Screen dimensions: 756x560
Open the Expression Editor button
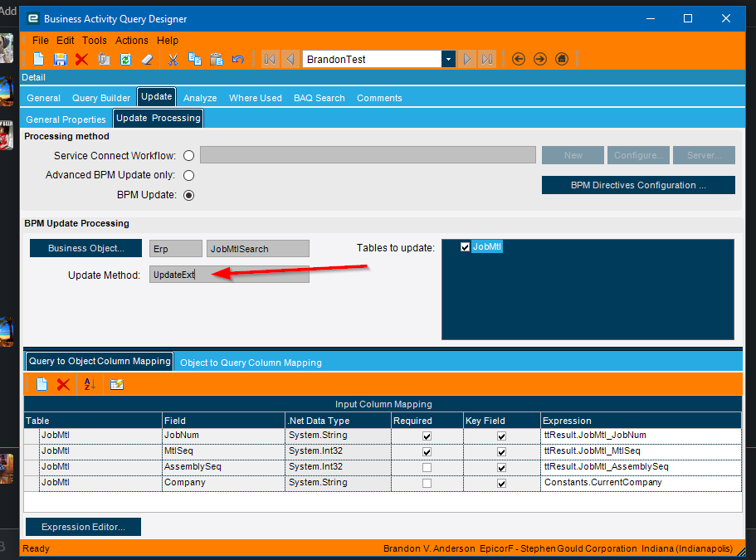(x=84, y=527)
